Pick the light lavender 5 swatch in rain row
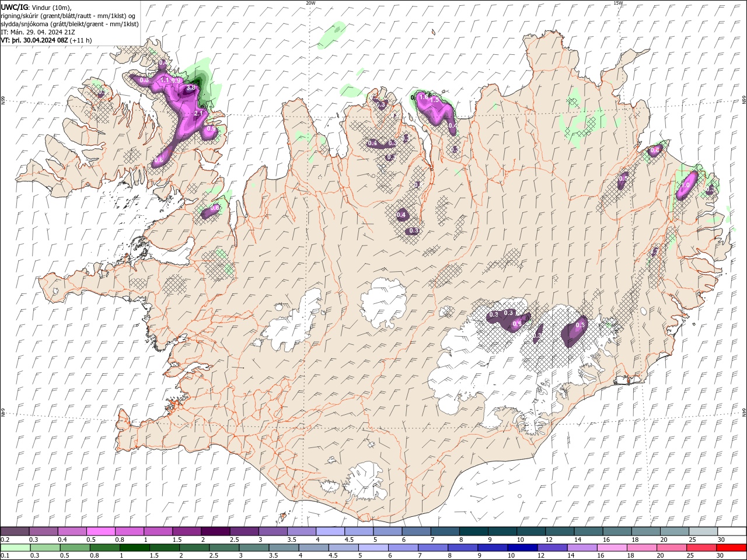This screenshot has height=560, width=747. 373,548
